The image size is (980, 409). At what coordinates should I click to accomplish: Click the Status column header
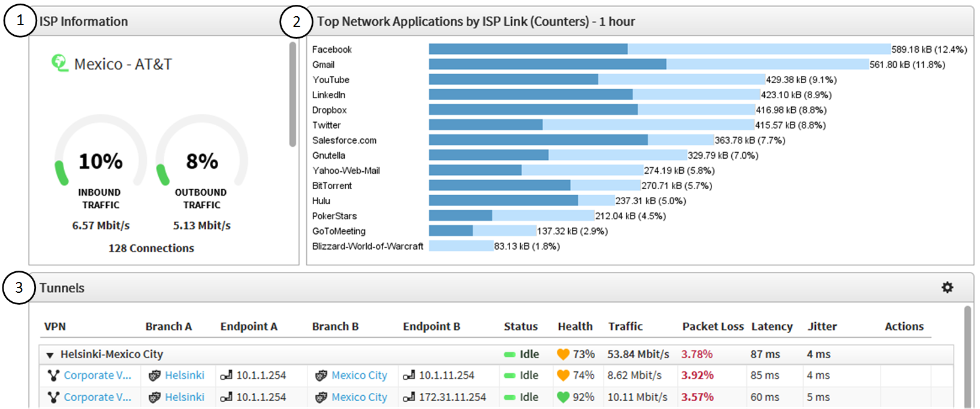coord(521,326)
